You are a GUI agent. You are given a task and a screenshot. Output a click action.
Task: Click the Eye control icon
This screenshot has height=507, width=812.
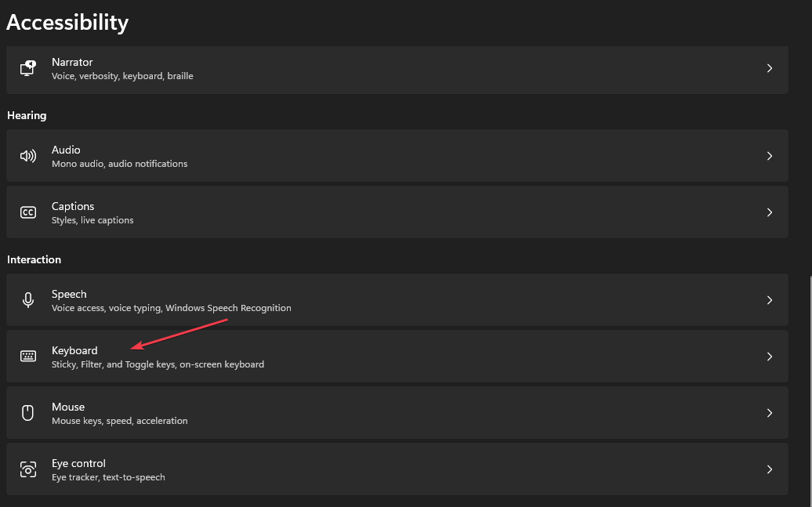[x=28, y=469]
